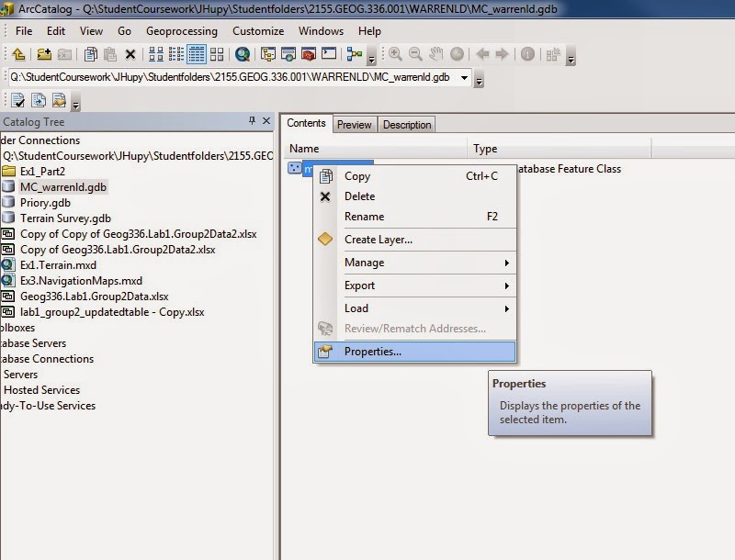Choose Properties in the context menu
Viewport: 735px width, 560px height.
click(415, 352)
